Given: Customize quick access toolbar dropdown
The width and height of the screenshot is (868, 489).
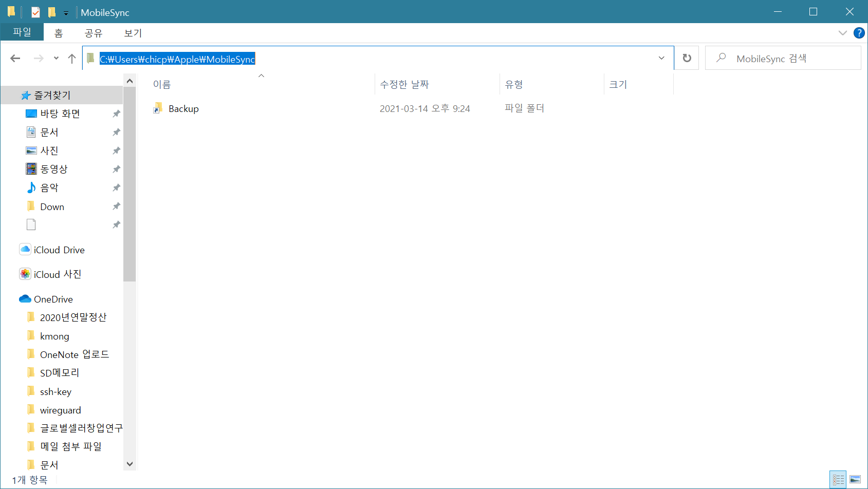Looking at the screenshot, I should [66, 13].
